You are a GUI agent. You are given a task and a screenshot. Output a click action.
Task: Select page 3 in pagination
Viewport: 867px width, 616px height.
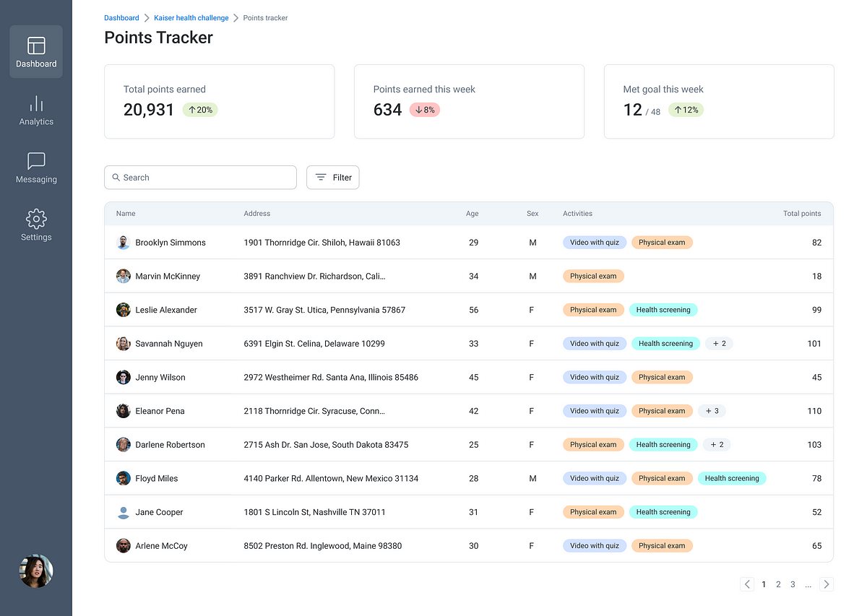point(793,584)
